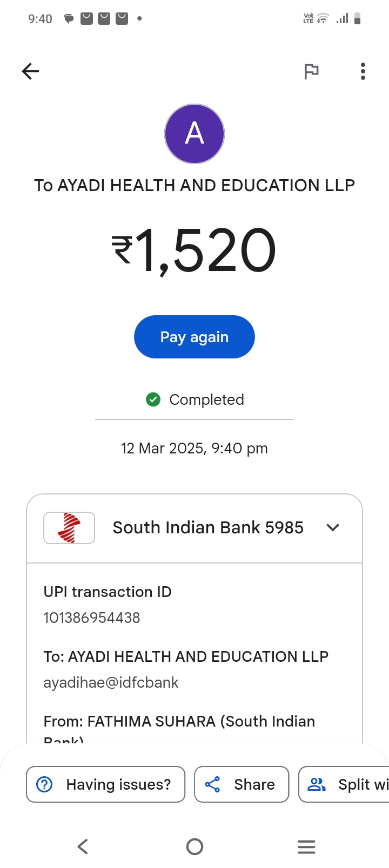This screenshot has height=868, width=389.
Task: Open the three-dot overflow menu
Action: click(363, 71)
